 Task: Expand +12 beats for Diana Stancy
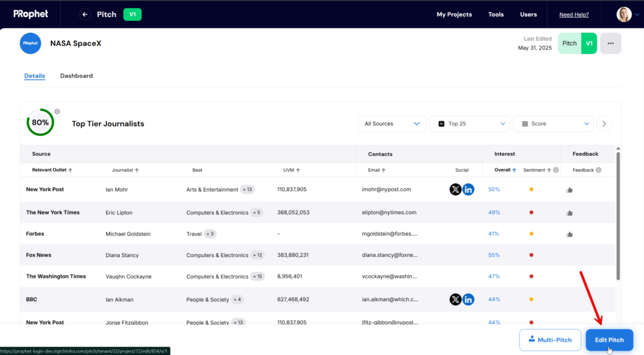257,255
